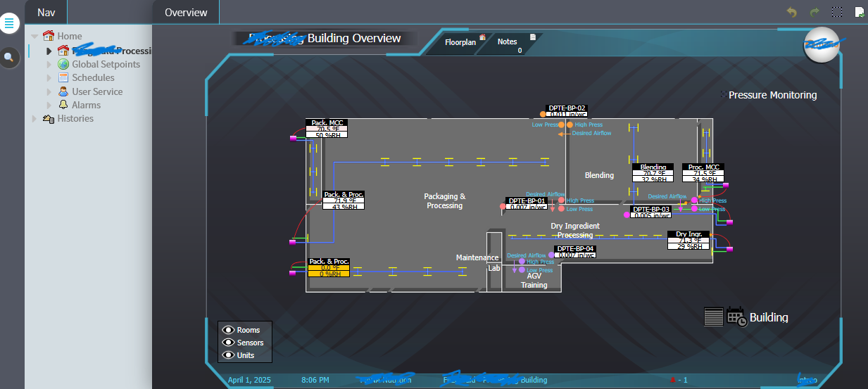Click the Pressure Monitoring link
This screenshot has width=868, height=389.
[772, 95]
